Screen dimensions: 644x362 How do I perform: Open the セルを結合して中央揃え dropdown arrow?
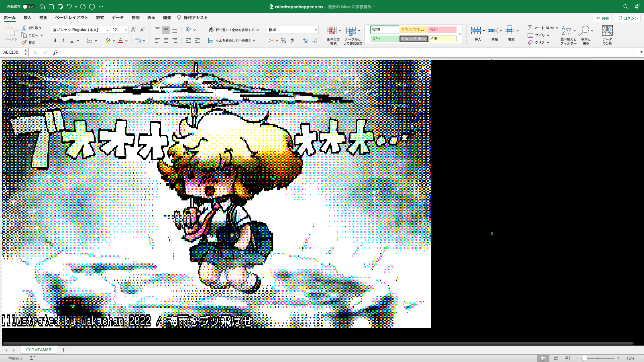pos(254,41)
